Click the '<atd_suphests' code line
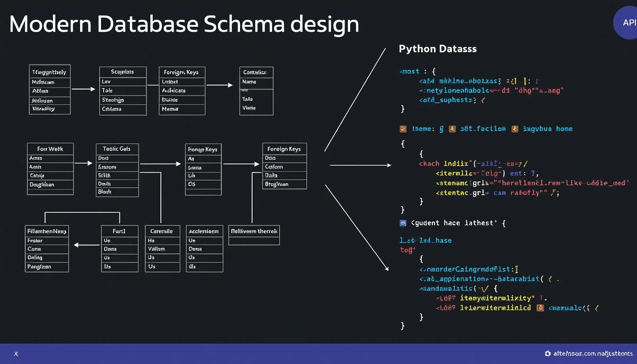This screenshot has height=364, width=637. point(452,100)
